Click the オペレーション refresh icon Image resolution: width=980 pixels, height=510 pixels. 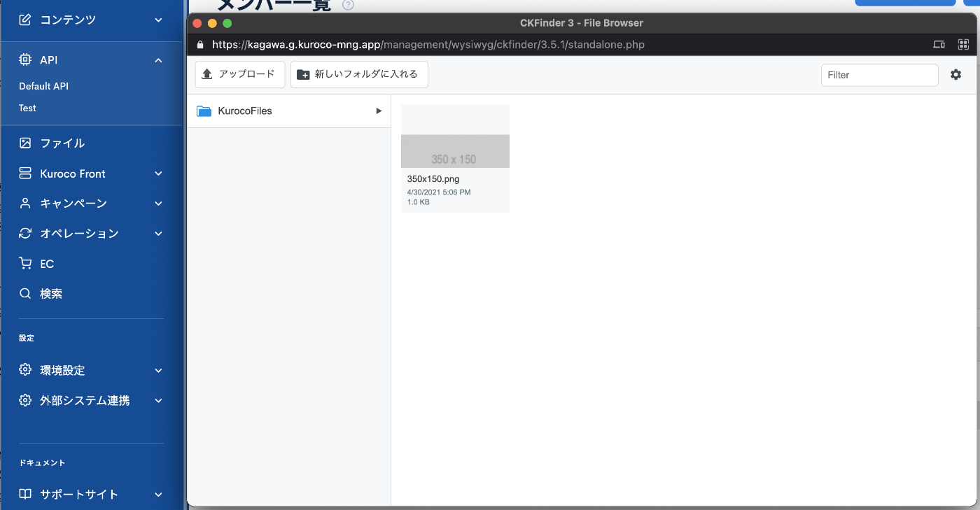click(25, 234)
